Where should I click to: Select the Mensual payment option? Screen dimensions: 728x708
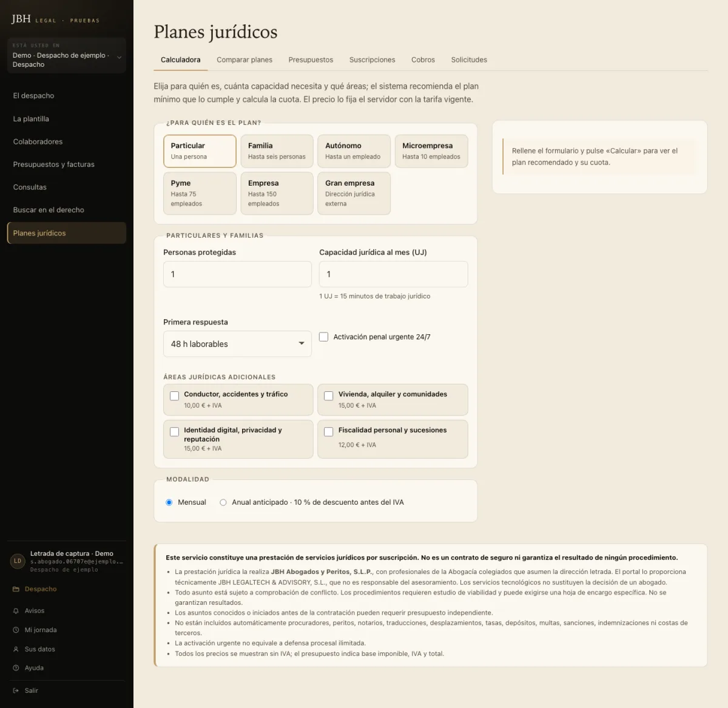[169, 502]
